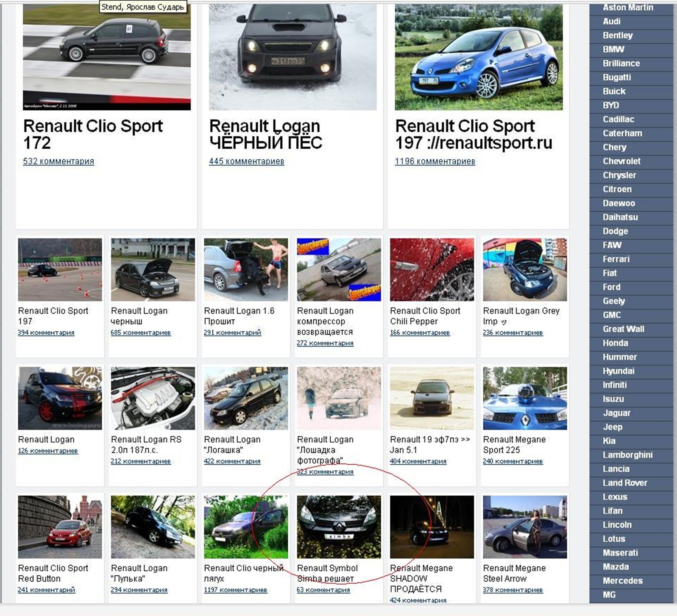This screenshot has height=616, width=677.
Task: Open the Renault Clio Sport 172 photo
Action: coord(107,57)
